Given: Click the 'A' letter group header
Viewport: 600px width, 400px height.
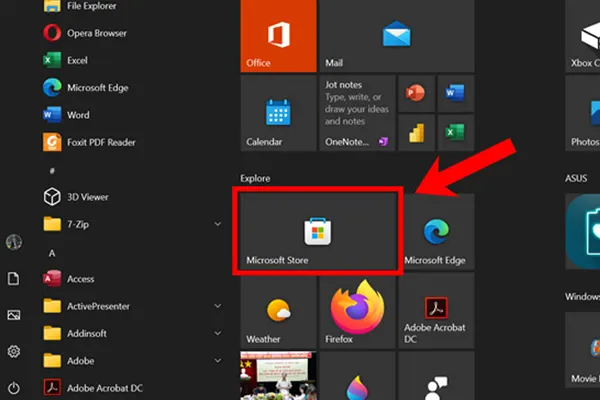Looking at the screenshot, I should (52, 253).
